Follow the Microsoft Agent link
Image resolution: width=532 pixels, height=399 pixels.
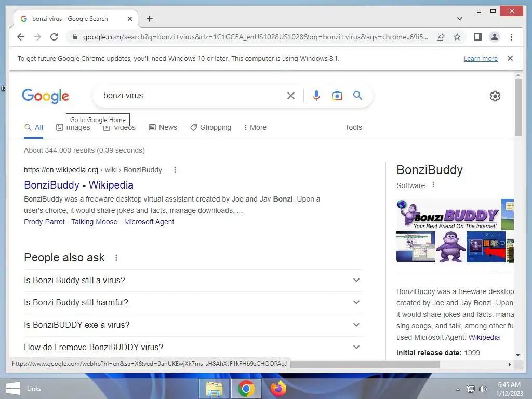click(149, 222)
